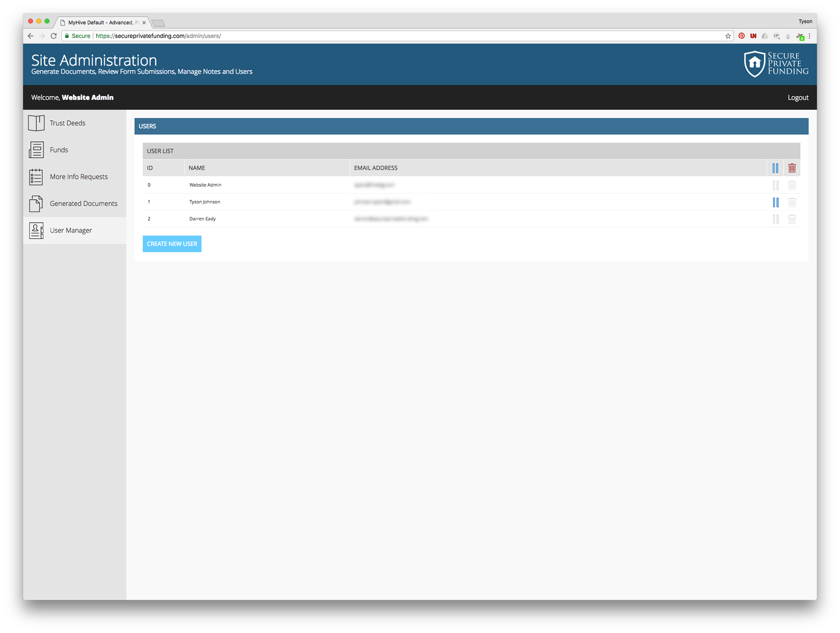840x633 pixels.
Task: Click the Create New User button
Action: tap(172, 244)
